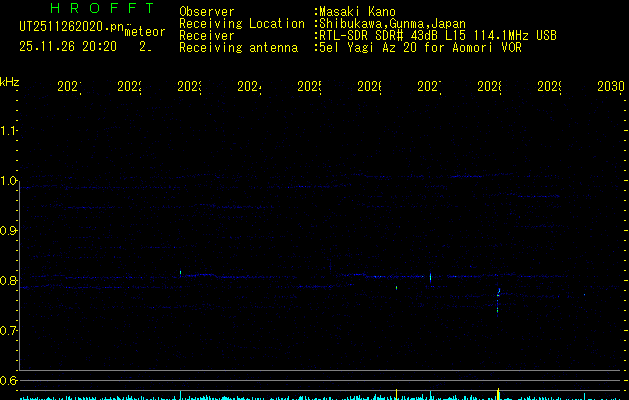Viewport: 629px width, 400px height.
Task: Jump to the 2030 time marker
Action: (x=611, y=88)
